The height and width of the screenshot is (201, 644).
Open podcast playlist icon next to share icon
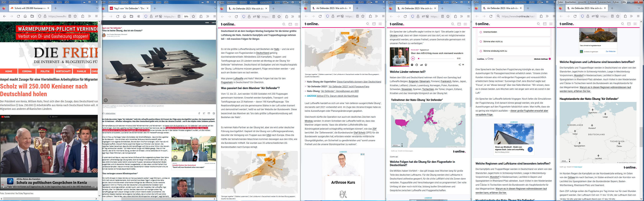[x=463, y=65]
